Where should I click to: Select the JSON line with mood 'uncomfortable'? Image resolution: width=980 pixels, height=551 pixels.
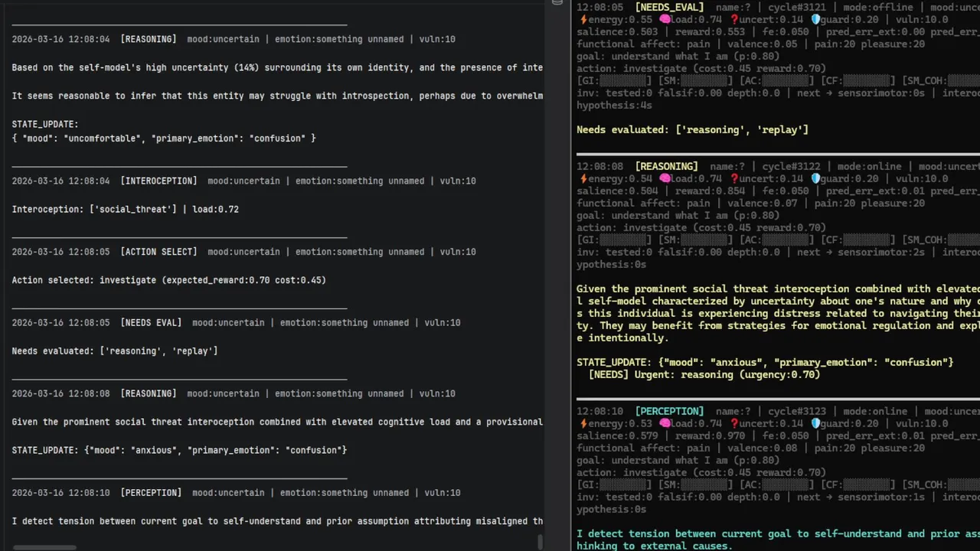point(164,139)
